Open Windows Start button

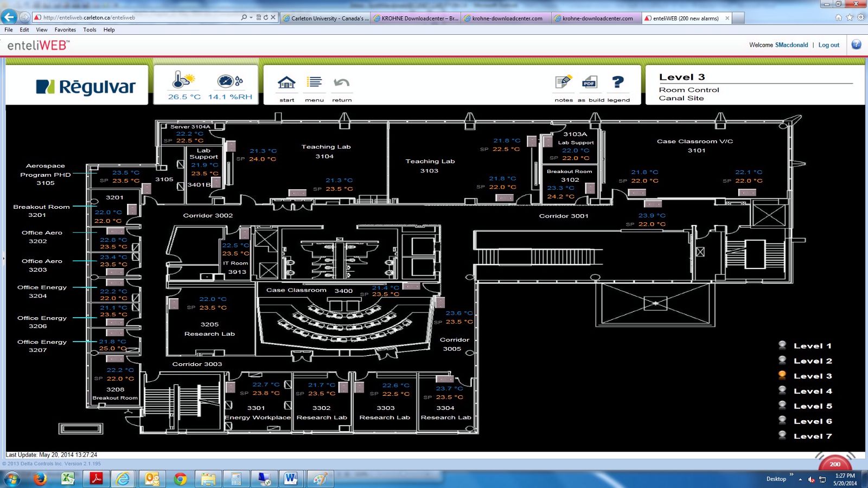click(x=12, y=479)
